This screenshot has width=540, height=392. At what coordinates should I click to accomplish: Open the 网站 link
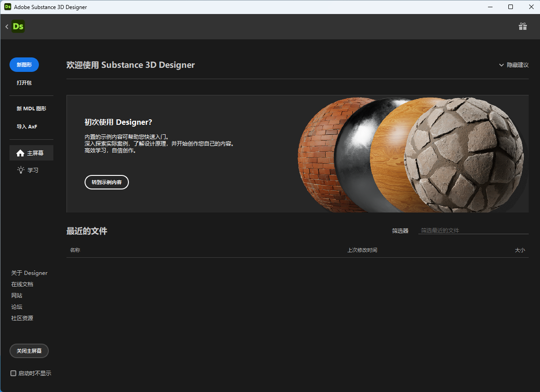17,295
